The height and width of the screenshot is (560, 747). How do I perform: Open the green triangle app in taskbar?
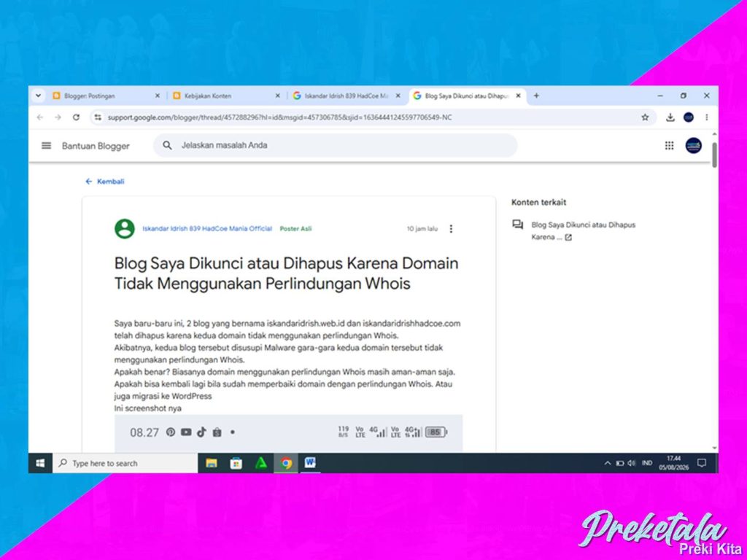pyautogui.click(x=261, y=463)
